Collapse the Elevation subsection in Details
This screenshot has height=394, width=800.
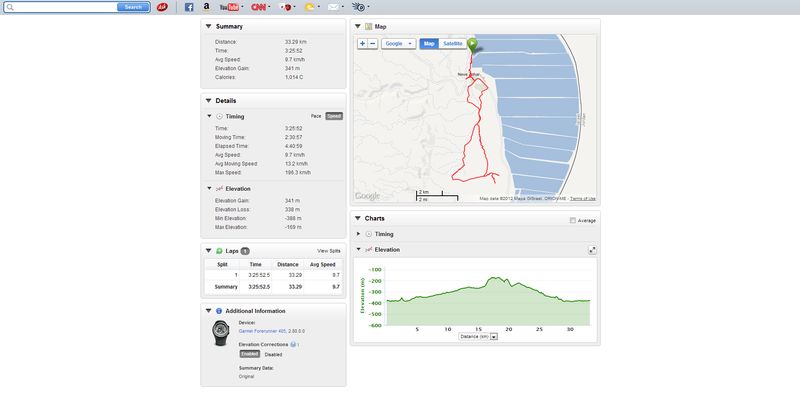pyautogui.click(x=209, y=189)
